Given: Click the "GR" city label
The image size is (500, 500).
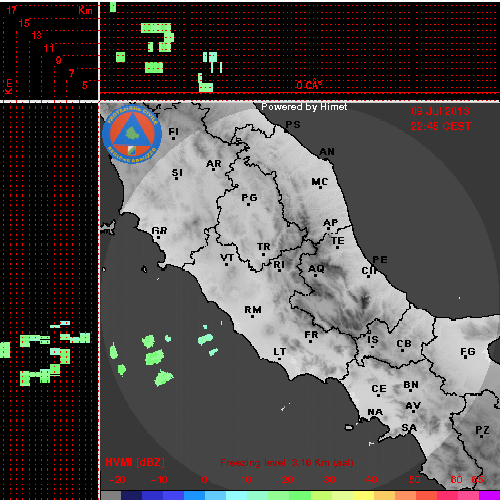Looking at the screenshot, I should 159,230.
